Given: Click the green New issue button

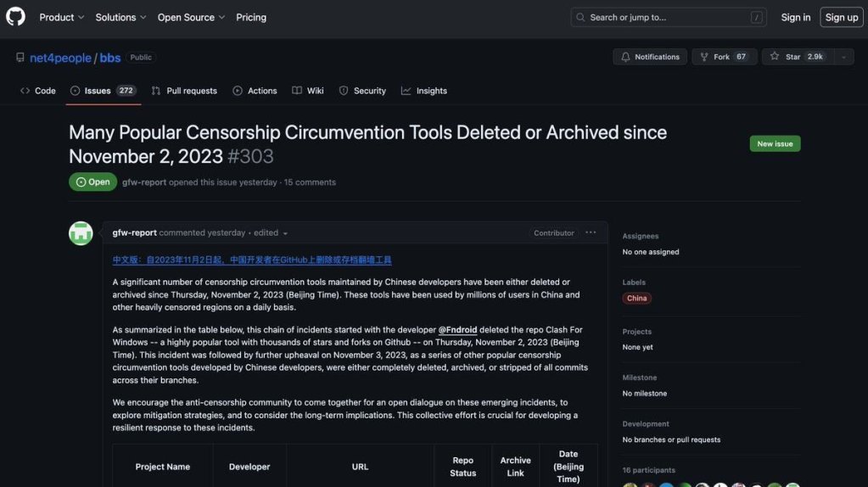Looking at the screenshot, I should point(775,144).
